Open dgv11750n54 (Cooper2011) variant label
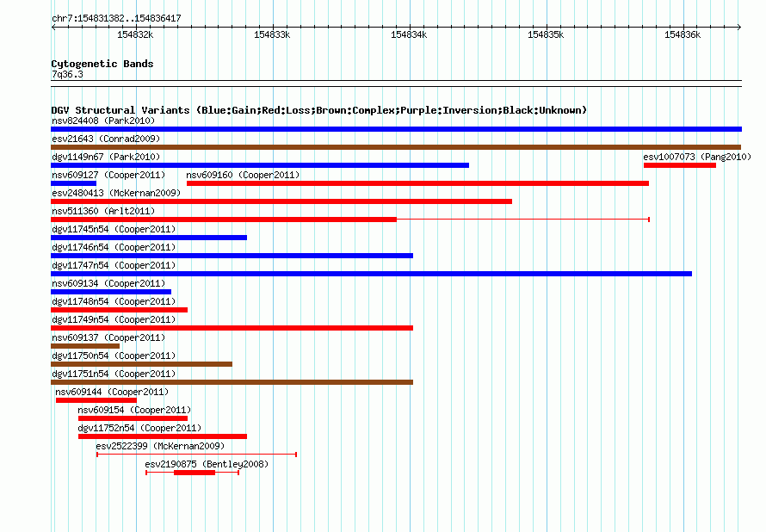This screenshot has height=532, width=766. 114,356
